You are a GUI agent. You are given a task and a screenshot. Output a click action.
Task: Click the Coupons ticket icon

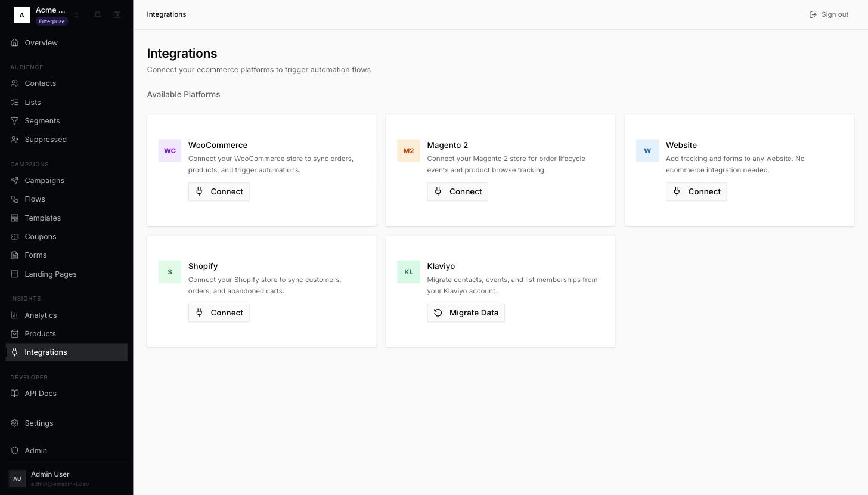pos(15,237)
